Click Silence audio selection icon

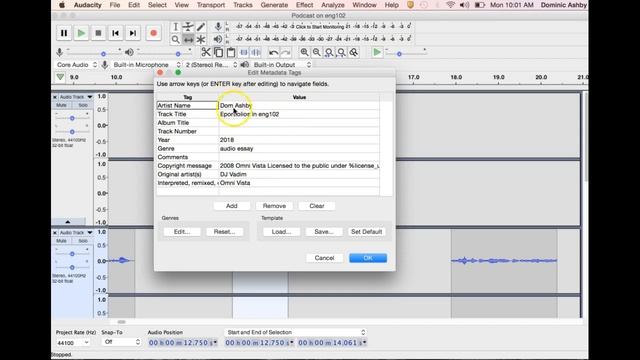click(256, 52)
